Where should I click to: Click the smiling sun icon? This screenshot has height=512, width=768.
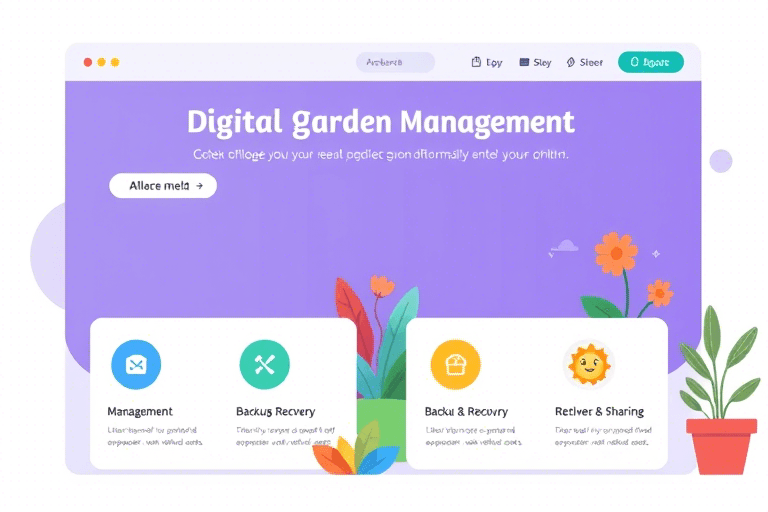(588, 365)
